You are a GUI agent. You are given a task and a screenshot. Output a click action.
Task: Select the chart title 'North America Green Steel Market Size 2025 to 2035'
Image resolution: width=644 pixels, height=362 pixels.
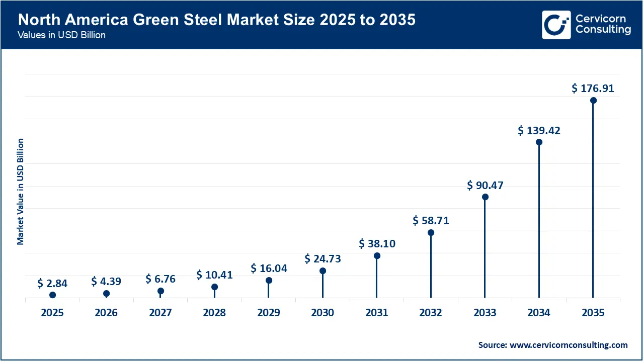[x=217, y=21]
